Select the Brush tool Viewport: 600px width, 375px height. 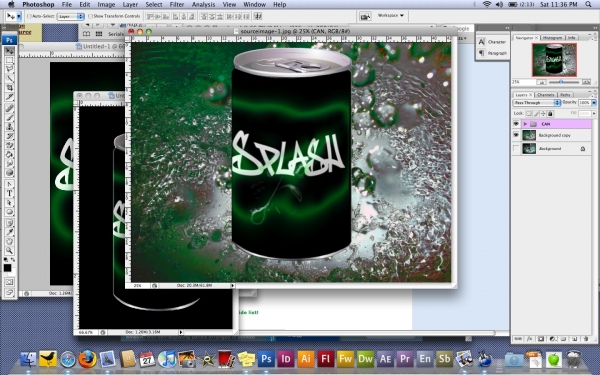coord(9,118)
